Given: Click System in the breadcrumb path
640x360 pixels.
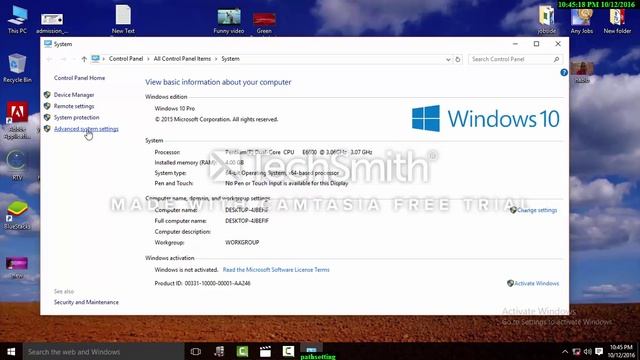Looking at the screenshot, I should coord(230,59).
